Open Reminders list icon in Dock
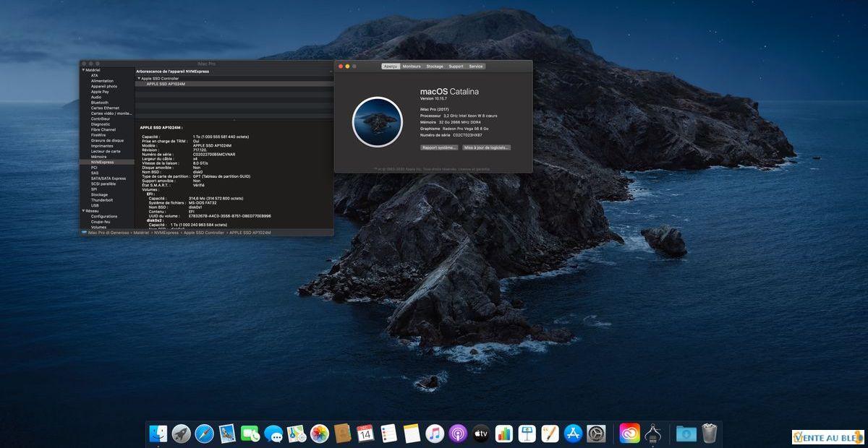This screenshot has width=868, height=448. (388, 434)
